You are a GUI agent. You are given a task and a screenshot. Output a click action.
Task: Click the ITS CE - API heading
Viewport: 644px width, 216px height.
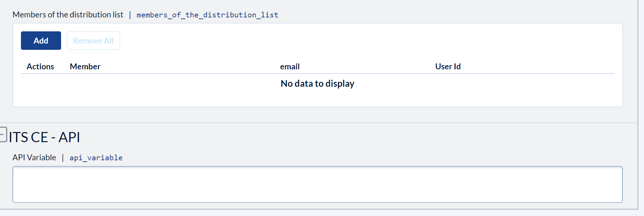pyautogui.click(x=45, y=137)
